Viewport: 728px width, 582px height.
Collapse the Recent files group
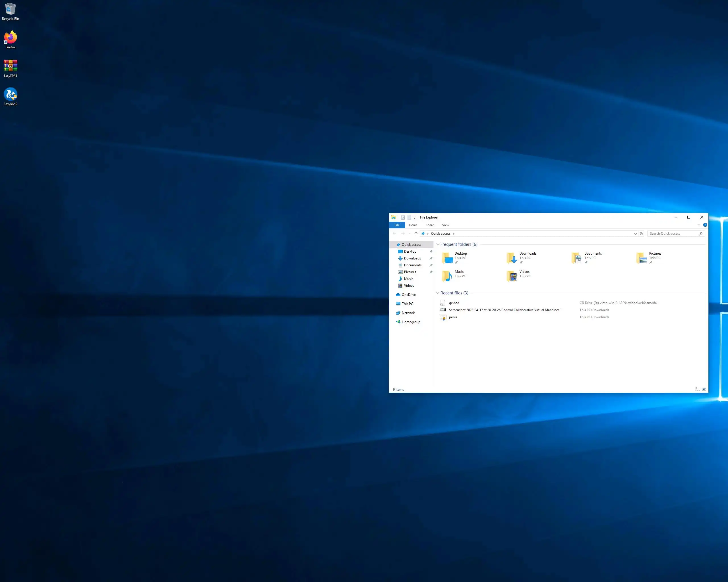point(438,293)
